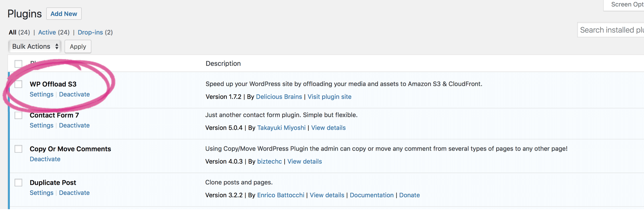
Task: Click the Add New plugin button
Action: (64, 14)
